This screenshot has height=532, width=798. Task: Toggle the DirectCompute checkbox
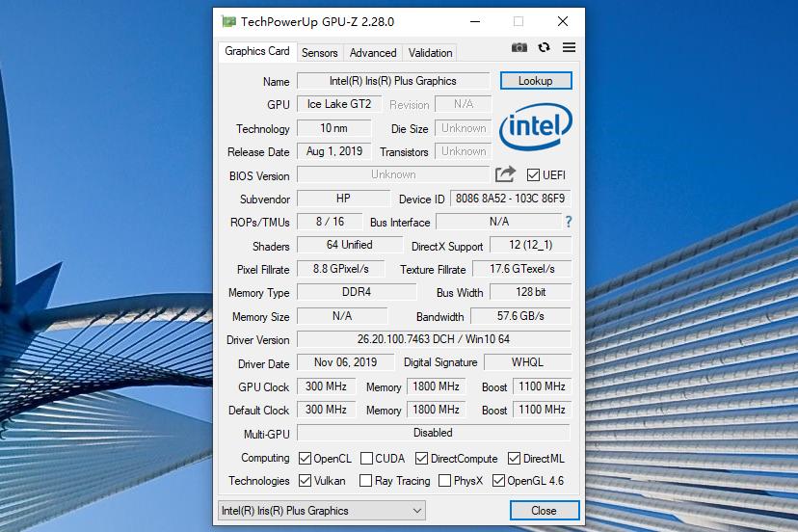click(421, 458)
